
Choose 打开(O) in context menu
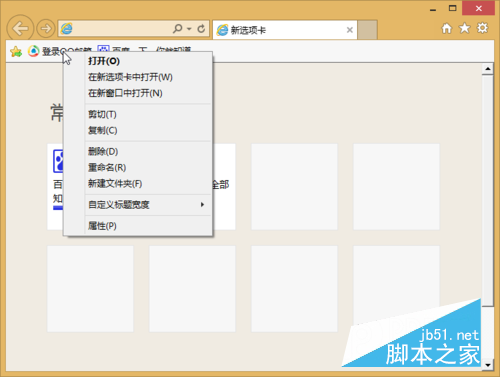138,61
